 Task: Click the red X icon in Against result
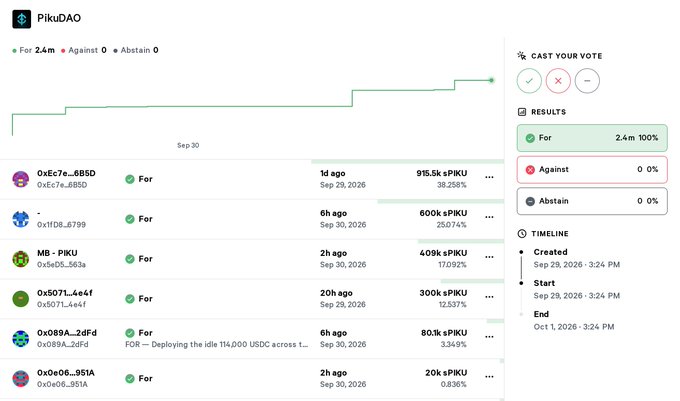530,170
